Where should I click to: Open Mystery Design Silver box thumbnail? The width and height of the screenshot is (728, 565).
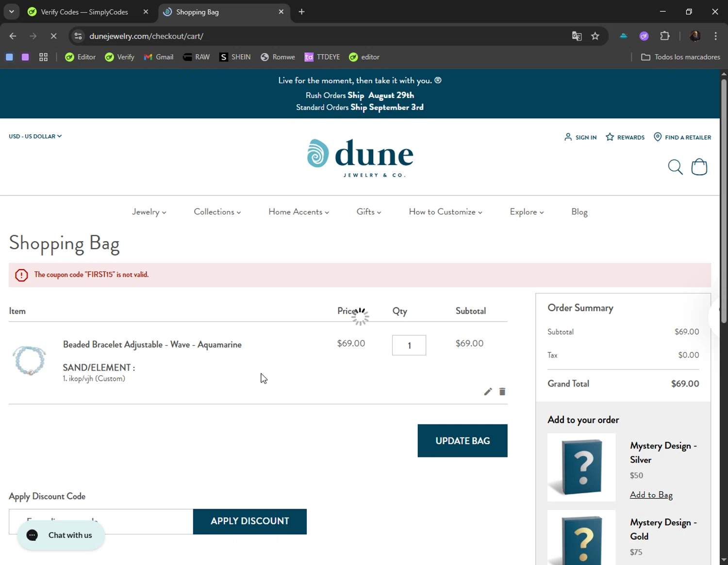point(581,468)
